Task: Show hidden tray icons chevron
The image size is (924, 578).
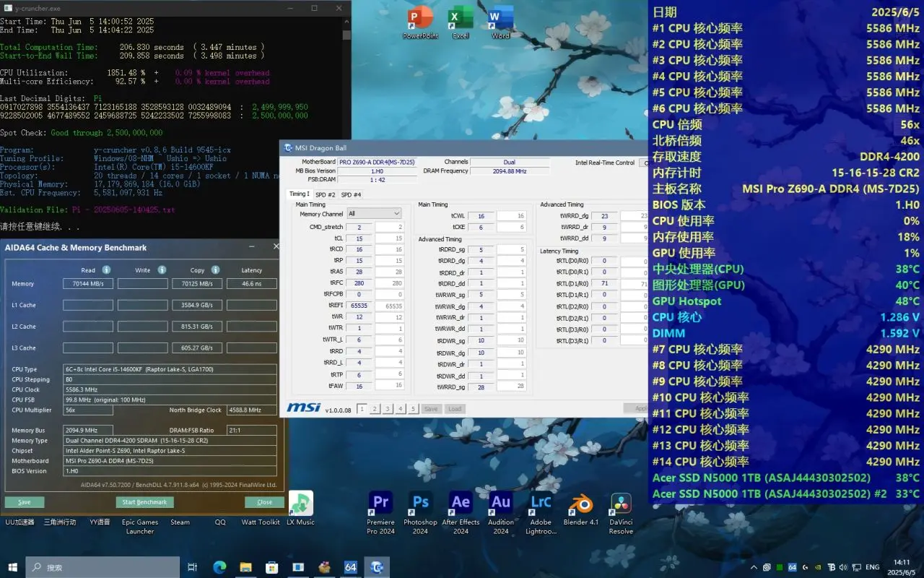Action: [754, 567]
